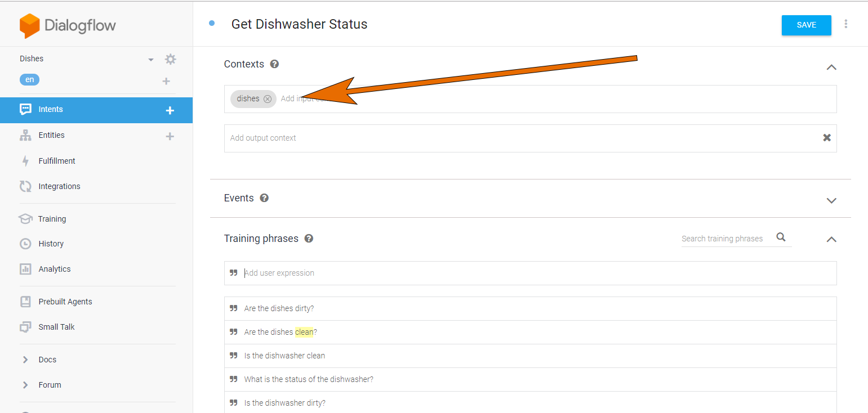
Task: Remove the dishes input context chip
Action: pos(268,99)
